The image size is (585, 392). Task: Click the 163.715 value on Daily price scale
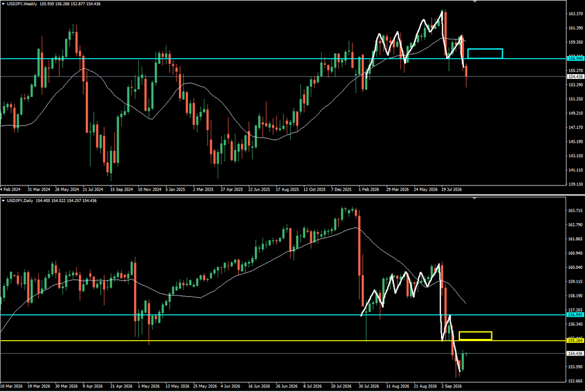(x=575, y=211)
